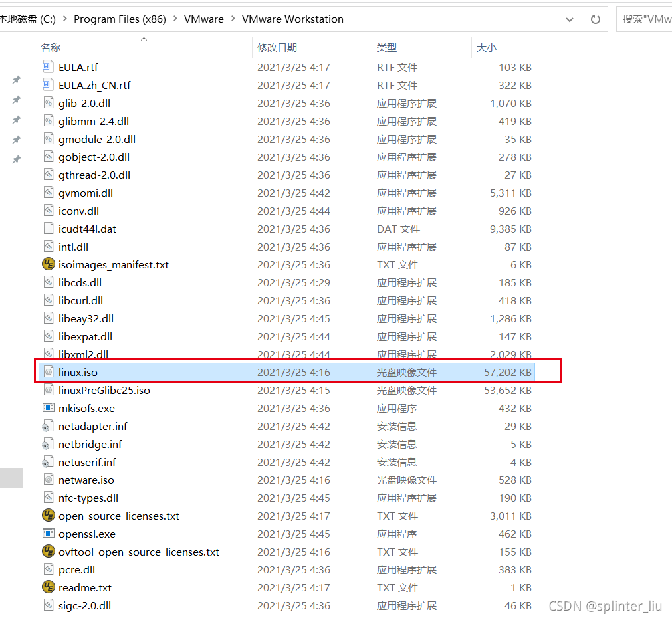Click date 2021/3/25 4:15 of linuxPreGlibc25.iso
Image resolution: width=672 pixels, height=620 pixels.
point(294,390)
